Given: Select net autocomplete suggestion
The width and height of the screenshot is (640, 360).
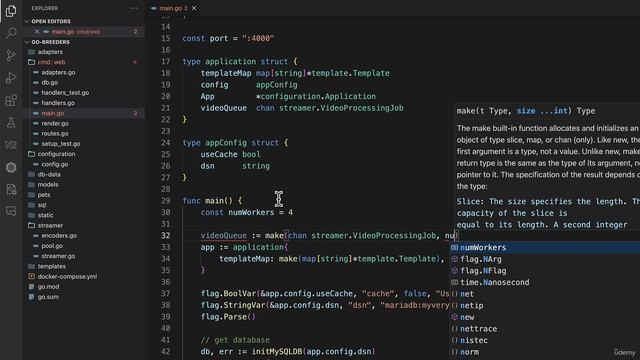Looking at the screenshot, I should 545,294.
